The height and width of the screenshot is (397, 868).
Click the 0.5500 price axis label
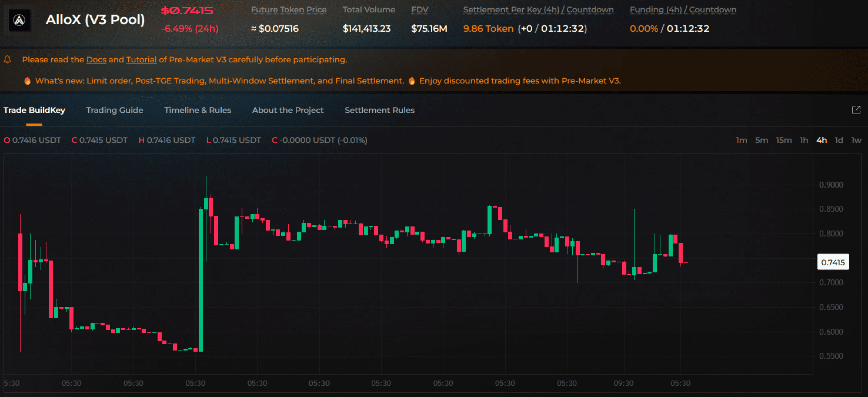831,356
